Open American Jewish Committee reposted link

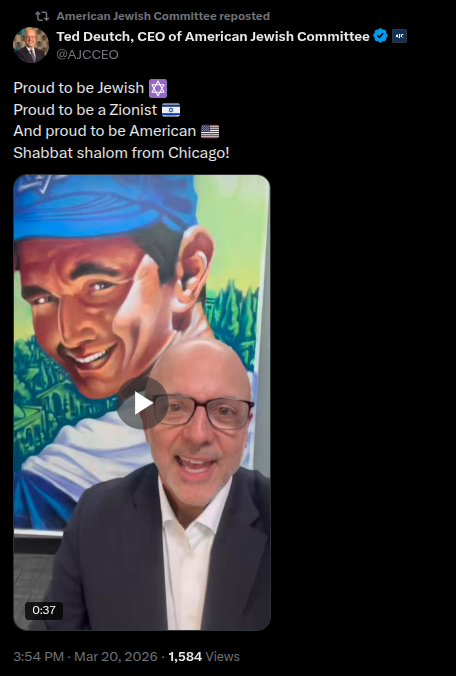pos(163,16)
